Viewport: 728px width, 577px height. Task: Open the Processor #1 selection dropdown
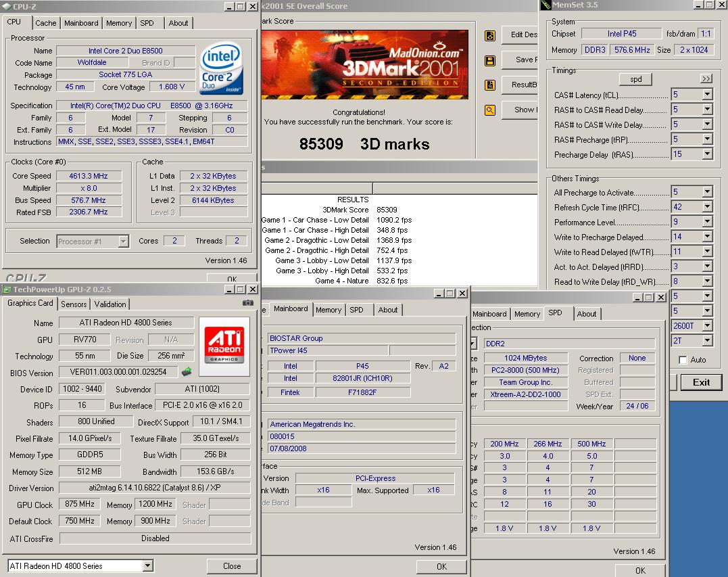(x=123, y=241)
